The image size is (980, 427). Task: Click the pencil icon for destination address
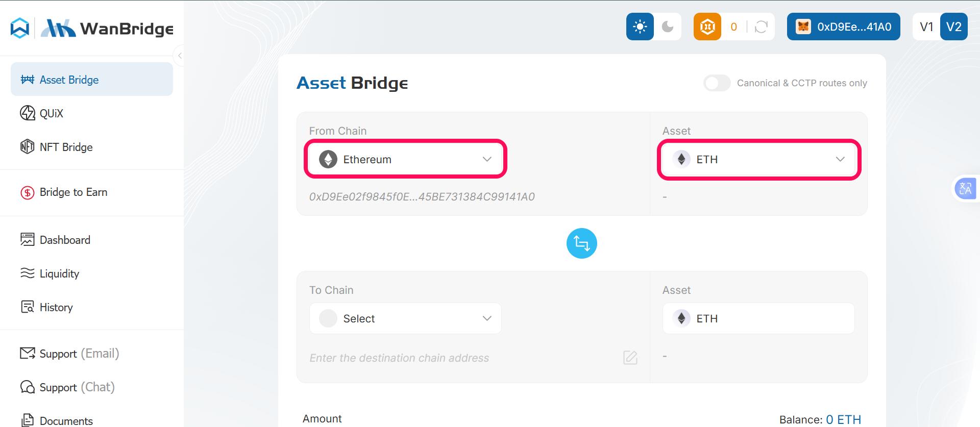(x=630, y=358)
